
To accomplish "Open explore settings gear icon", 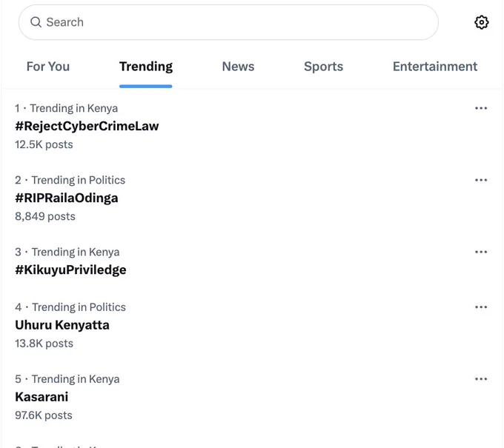I will point(481,22).
